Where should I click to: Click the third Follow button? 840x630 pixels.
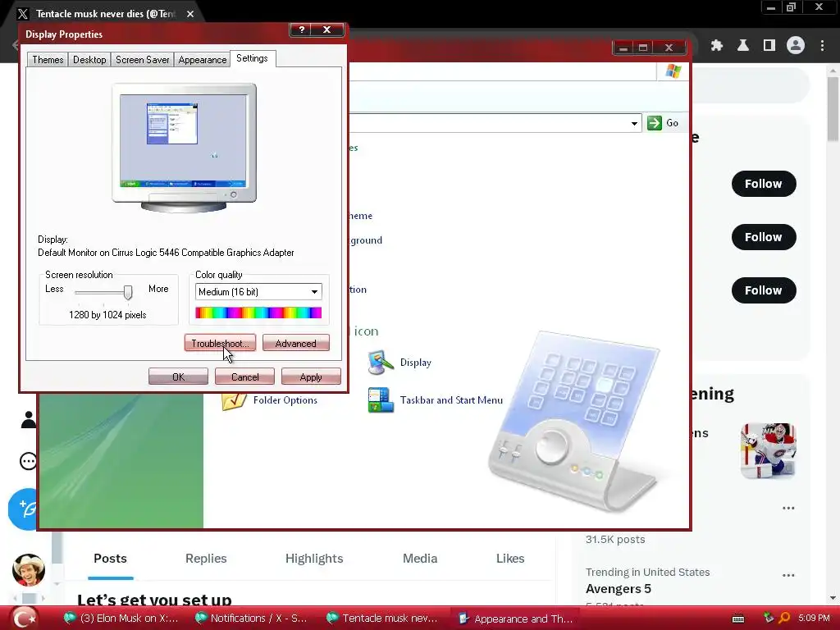pyautogui.click(x=764, y=290)
